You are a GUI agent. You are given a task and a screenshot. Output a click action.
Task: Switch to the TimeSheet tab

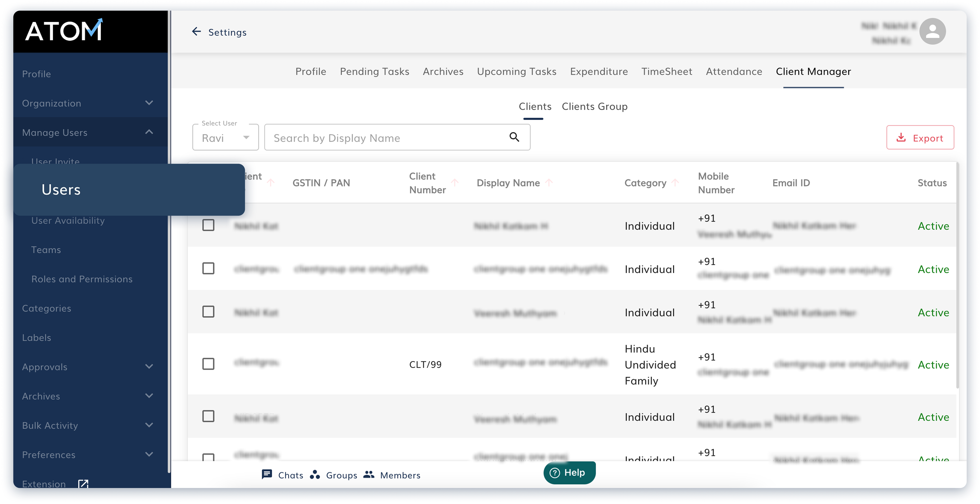667,72
